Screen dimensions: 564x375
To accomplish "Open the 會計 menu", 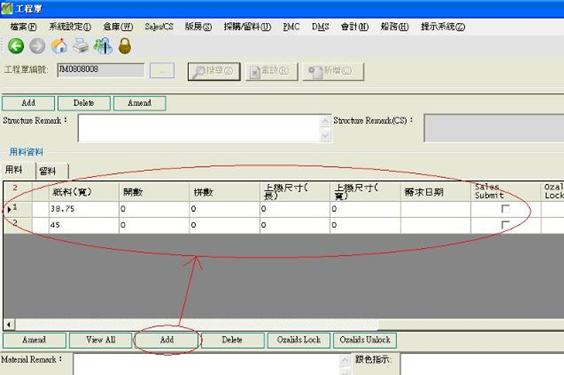I will (x=355, y=27).
